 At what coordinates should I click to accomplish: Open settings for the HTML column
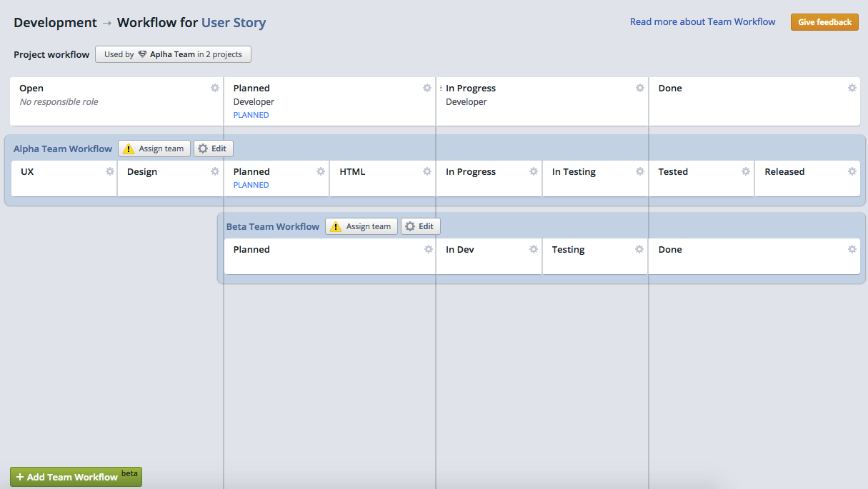point(426,171)
